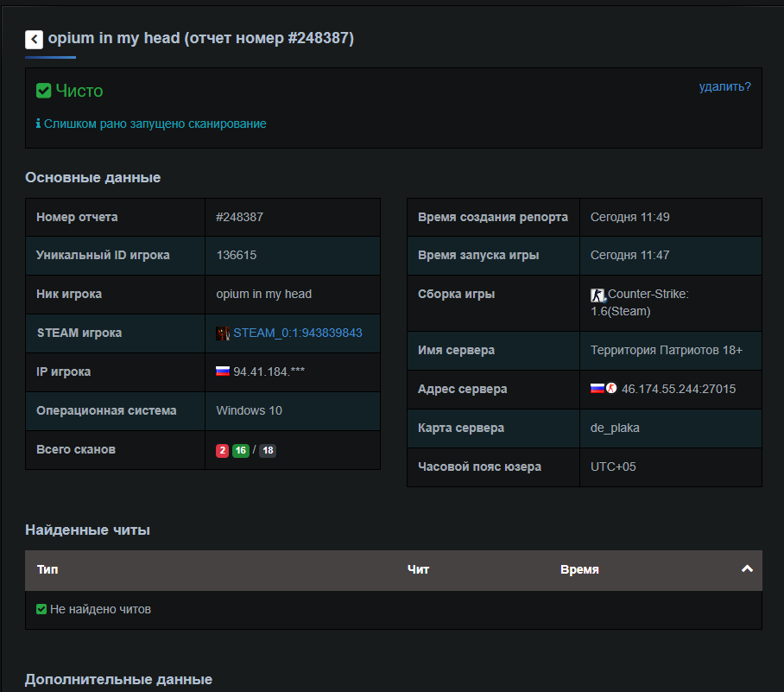This screenshot has height=692, width=784.
Task: Click the Russian flag beside server address
Action: (597, 389)
